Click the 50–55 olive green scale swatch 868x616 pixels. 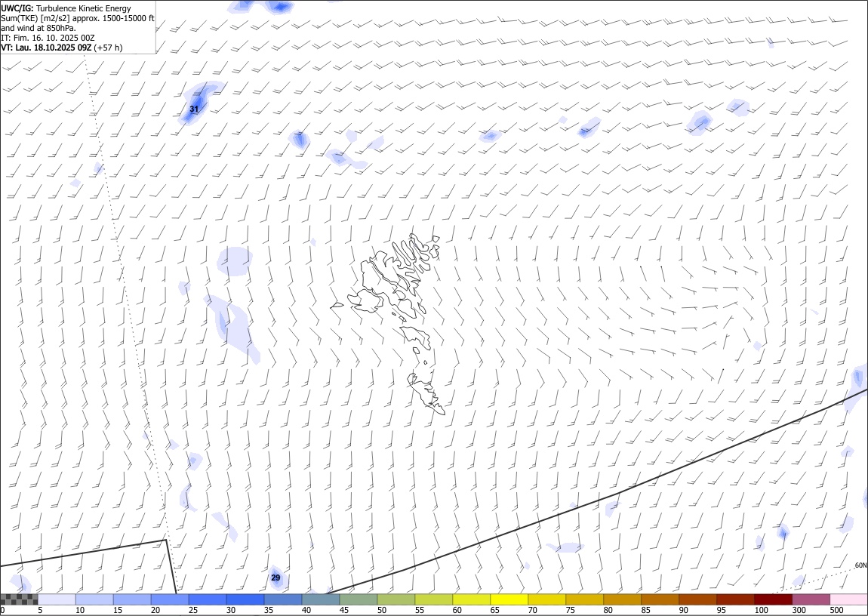tap(396, 599)
